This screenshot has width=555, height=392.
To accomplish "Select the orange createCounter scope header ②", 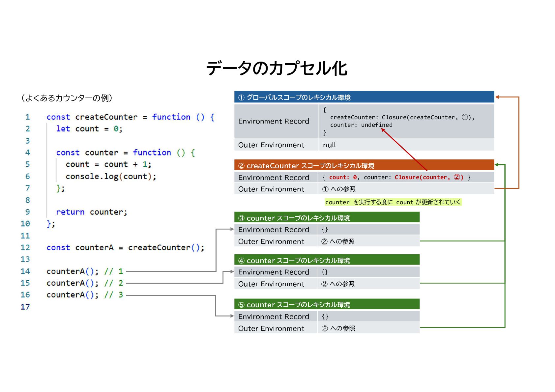I will pyautogui.click(x=364, y=165).
